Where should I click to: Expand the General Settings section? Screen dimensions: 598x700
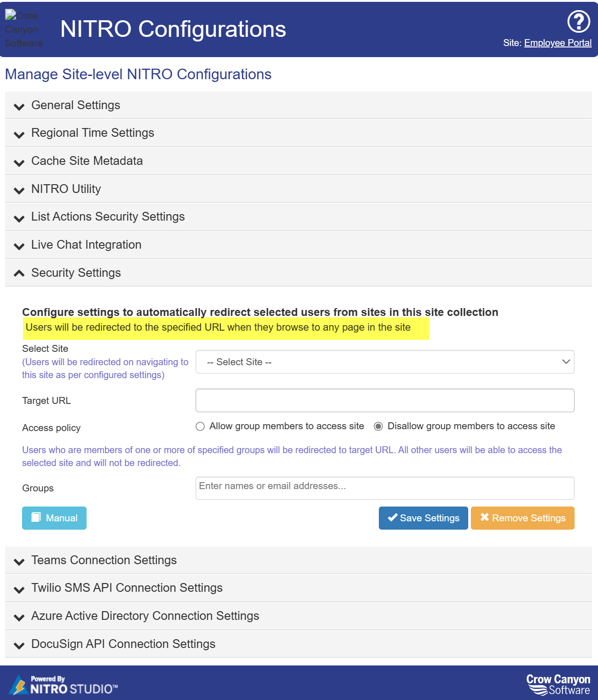(x=75, y=105)
